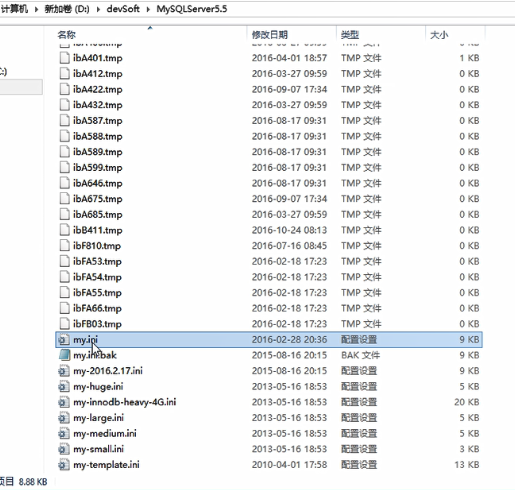Sort files by 修改日期 column
Image resolution: width=515 pixels, height=490 pixels.
(270, 34)
